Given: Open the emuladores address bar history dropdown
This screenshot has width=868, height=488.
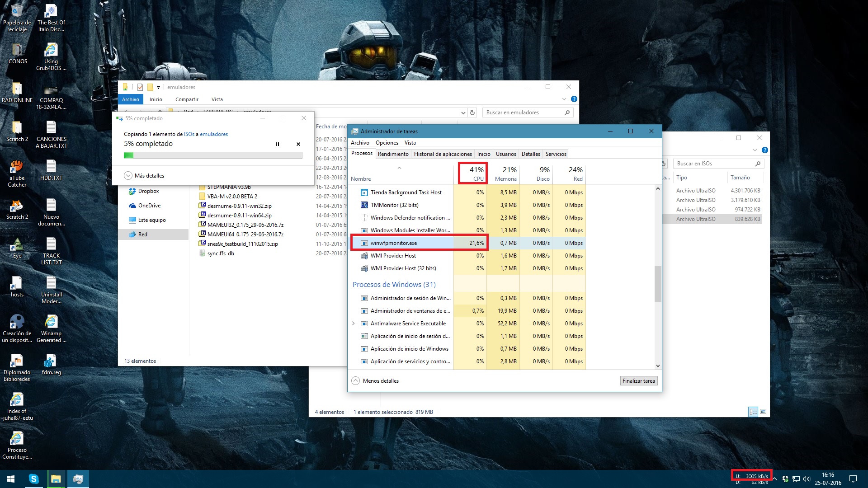Looking at the screenshot, I should [x=463, y=113].
